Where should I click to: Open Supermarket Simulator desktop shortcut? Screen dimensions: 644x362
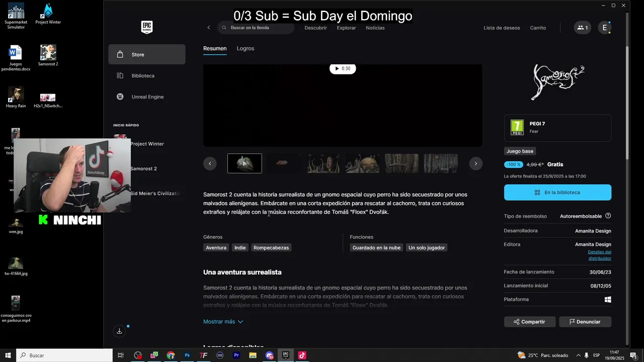pyautogui.click(x=16, y=17)
